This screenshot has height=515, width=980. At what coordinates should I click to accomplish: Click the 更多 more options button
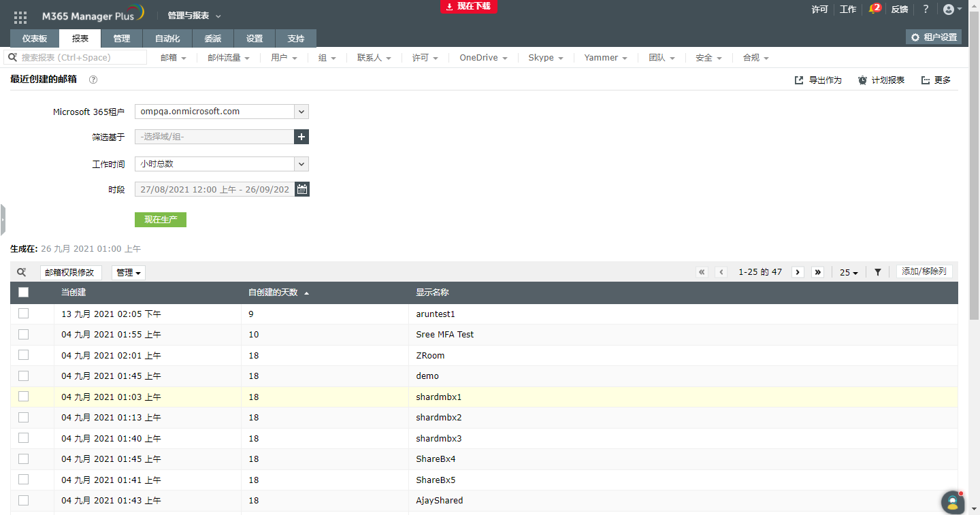pos(936,80)
